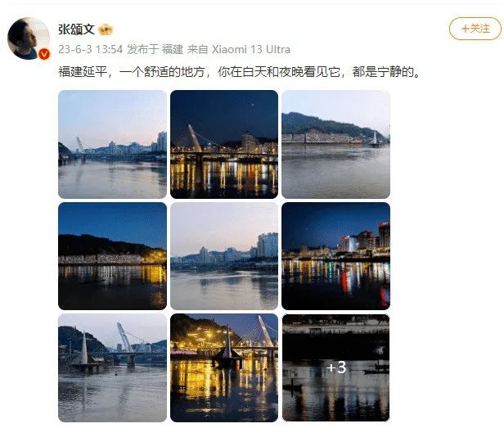Open the night photo with sail-shaped tower
Screen dimensions: 504x428
[x=224, y=368]
